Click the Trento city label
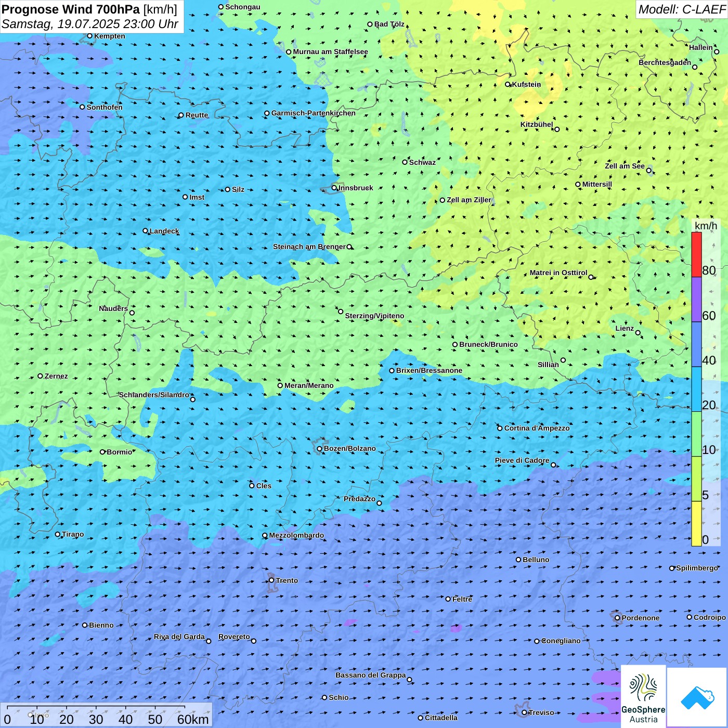Image resolution: width=728 pixels, height=728 pixels. coord(287,580)
